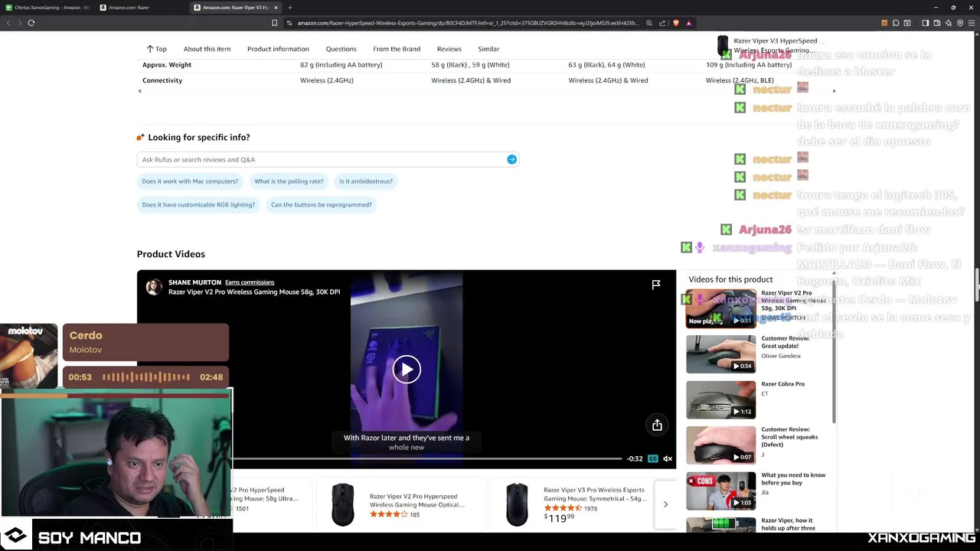
Task: Unmute the product video
Action: click(x=668, y=458)
